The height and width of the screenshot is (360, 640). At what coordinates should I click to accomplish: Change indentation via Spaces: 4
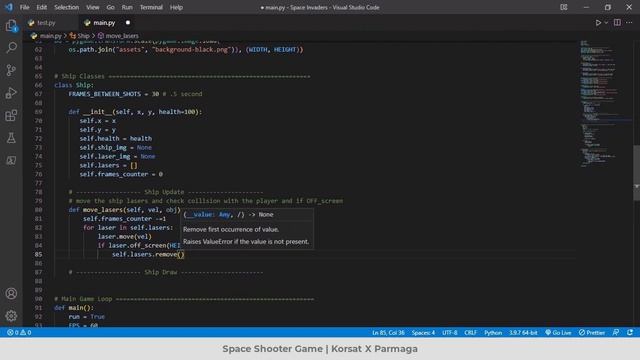[423, 333]
